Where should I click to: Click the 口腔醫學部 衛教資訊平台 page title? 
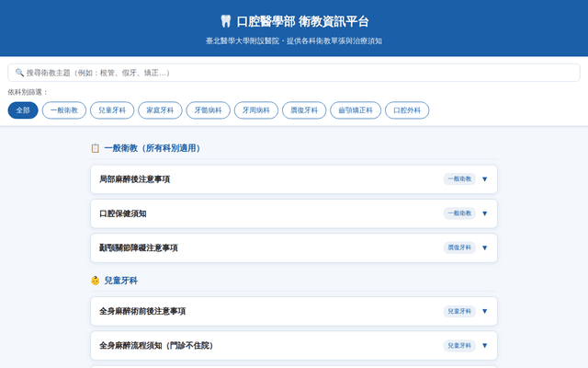[302, 21]
